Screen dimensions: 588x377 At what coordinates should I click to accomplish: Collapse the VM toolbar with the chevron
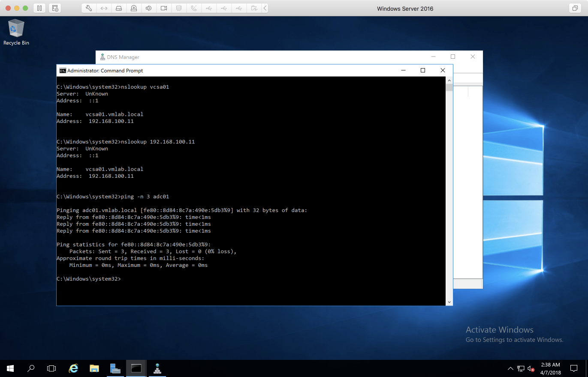(x=265, y=8)
